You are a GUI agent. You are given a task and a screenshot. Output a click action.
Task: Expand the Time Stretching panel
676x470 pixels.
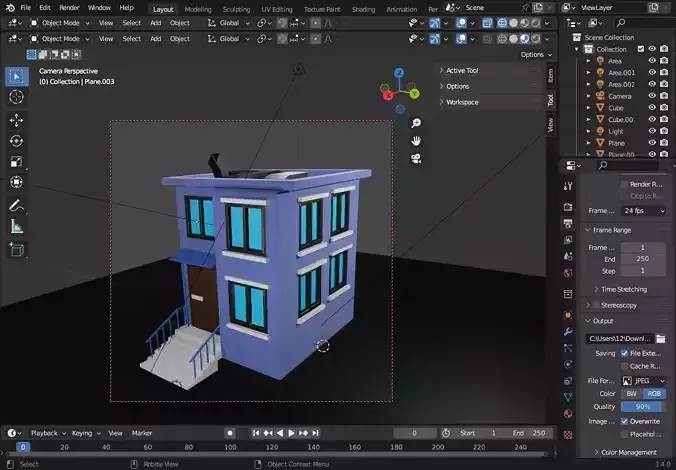pos(623,289)
